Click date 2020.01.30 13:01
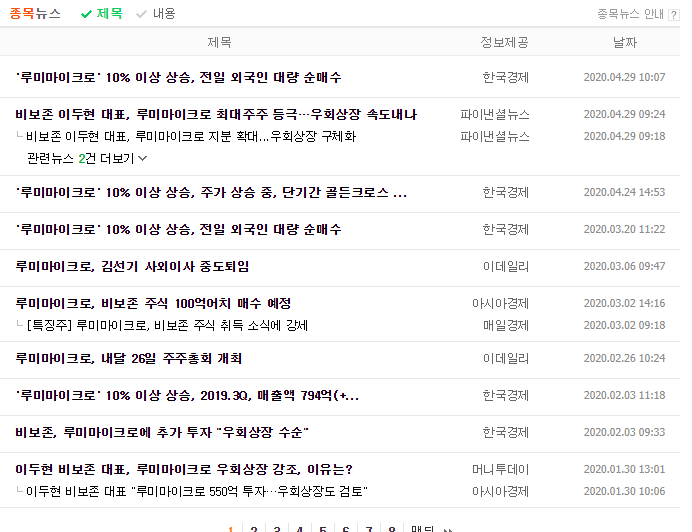 click(x=624, y=469)
